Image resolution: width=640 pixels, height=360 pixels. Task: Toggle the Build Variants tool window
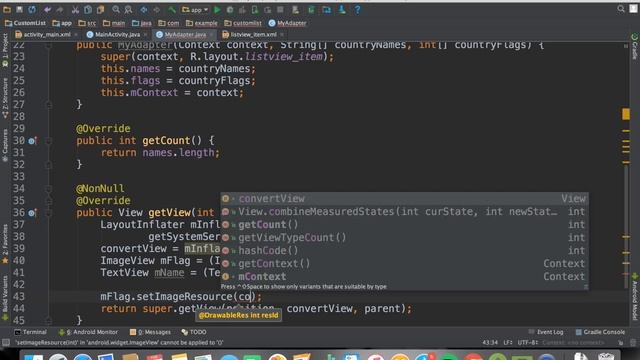[x=5, y=298]
